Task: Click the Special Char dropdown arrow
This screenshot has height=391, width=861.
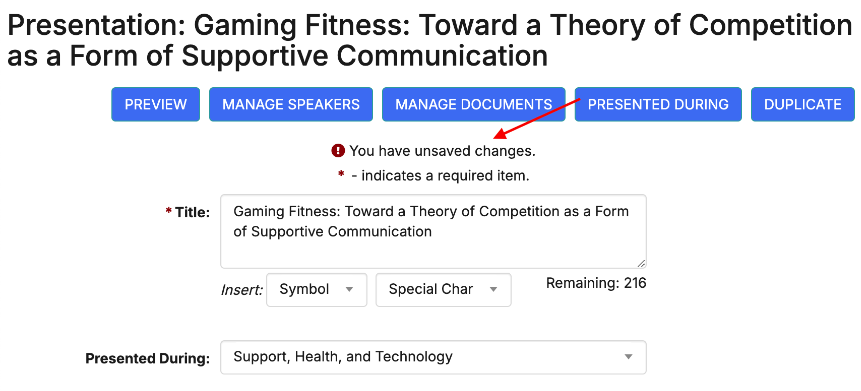Action: point(493,290)
